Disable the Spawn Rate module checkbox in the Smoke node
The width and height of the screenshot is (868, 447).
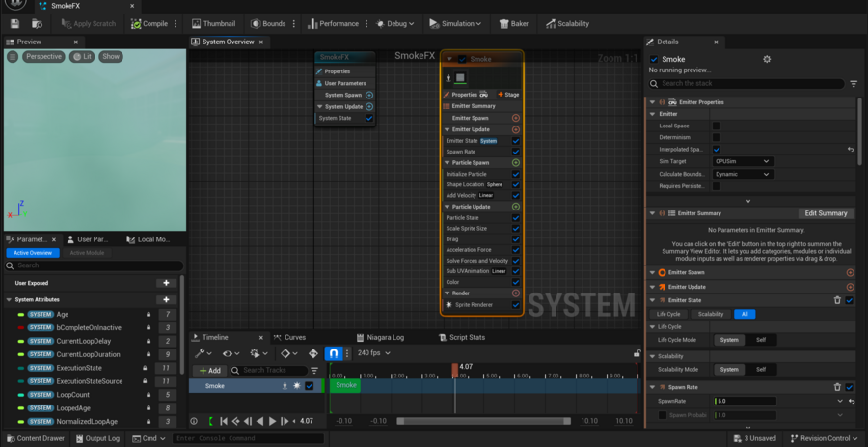[x=516, y=152]
